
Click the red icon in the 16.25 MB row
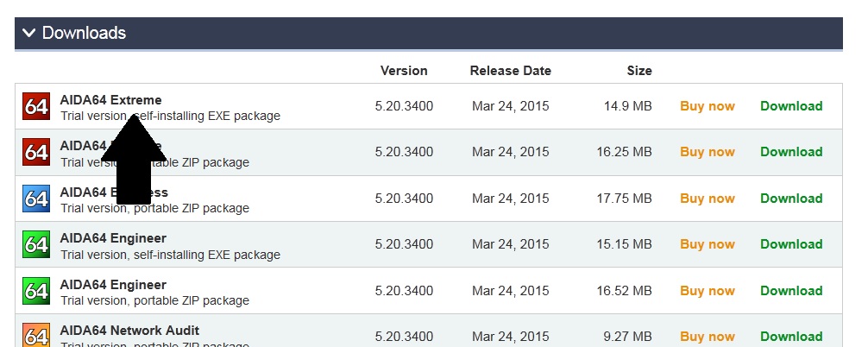coord(36,152)
